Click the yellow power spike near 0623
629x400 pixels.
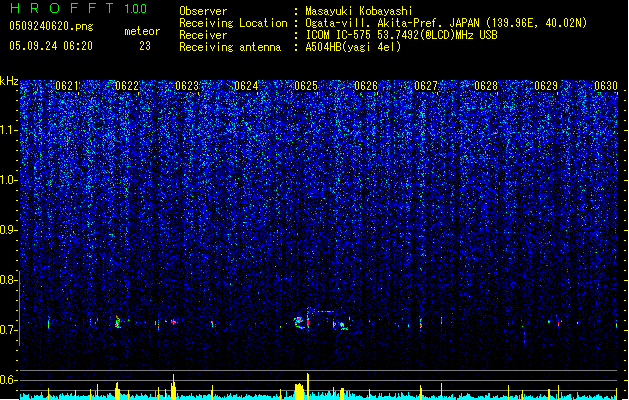tap(173, 386)
